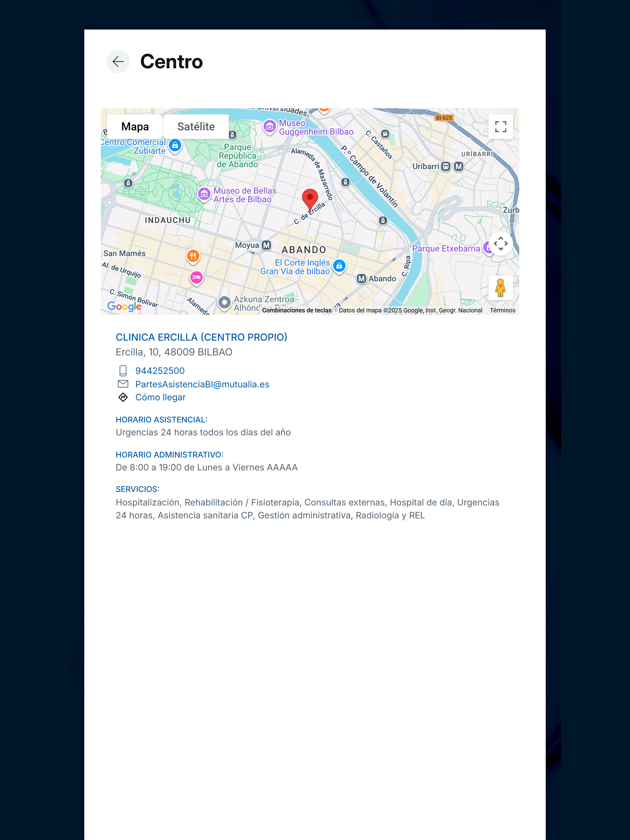Click the tram stop icon near Parque República de Abando
630x840 pixels.
pos(233,135)
